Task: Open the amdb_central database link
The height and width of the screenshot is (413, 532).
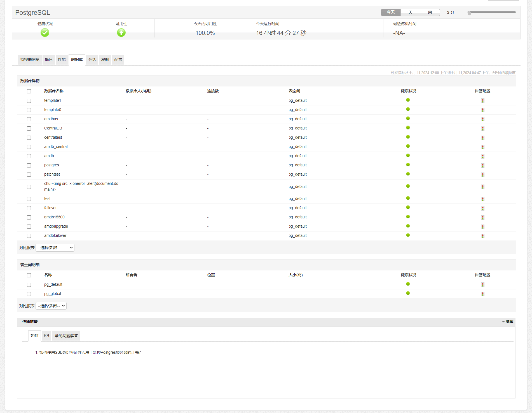Action: tap(56, 147)
